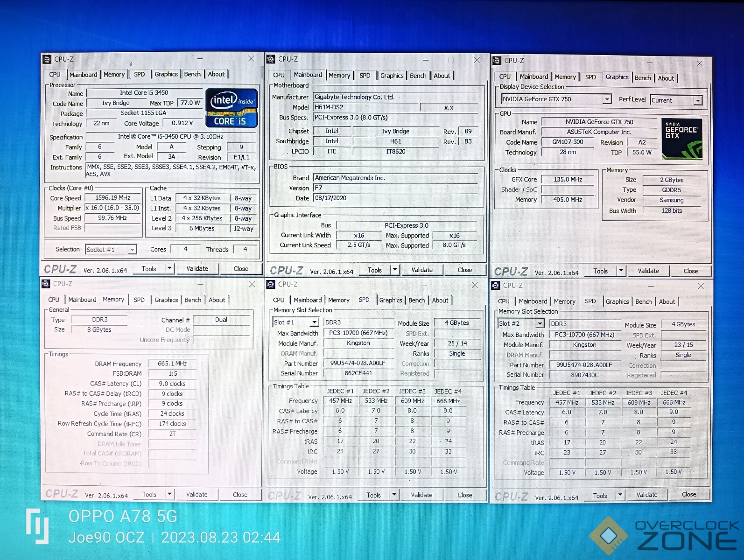
Task: Click the Max TDP value 77.0 W
Action: (x=190, y=103)
